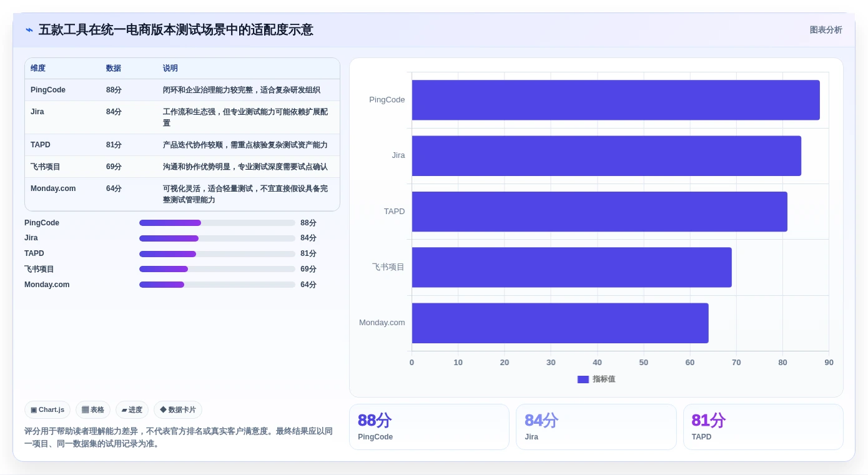This screenshot has width=868, height=475.
Task: Click the 88分 value beside PingCode progress
Action: pyautogui.click(x=308, y=223)
